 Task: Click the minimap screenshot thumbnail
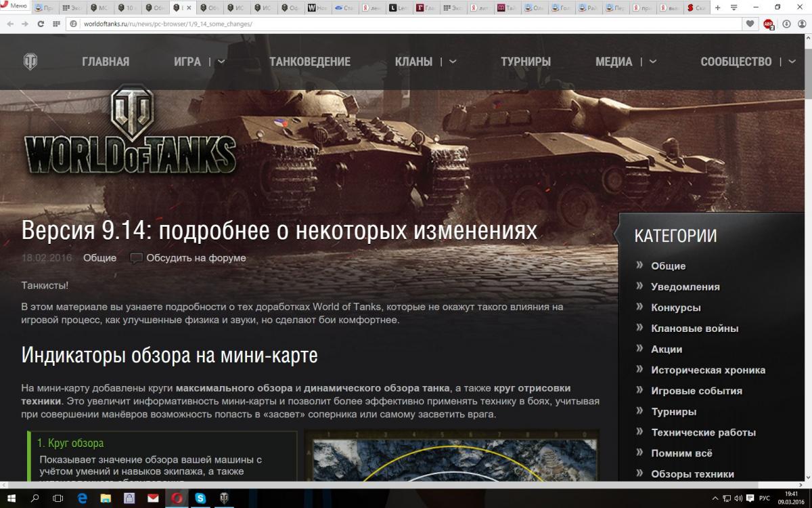451,455
